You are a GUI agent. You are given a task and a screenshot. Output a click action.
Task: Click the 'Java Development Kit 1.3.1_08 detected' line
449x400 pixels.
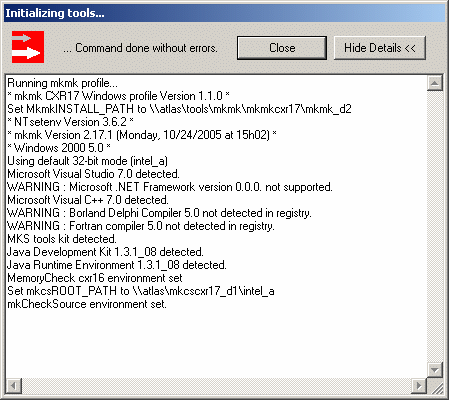click(105, 252)
